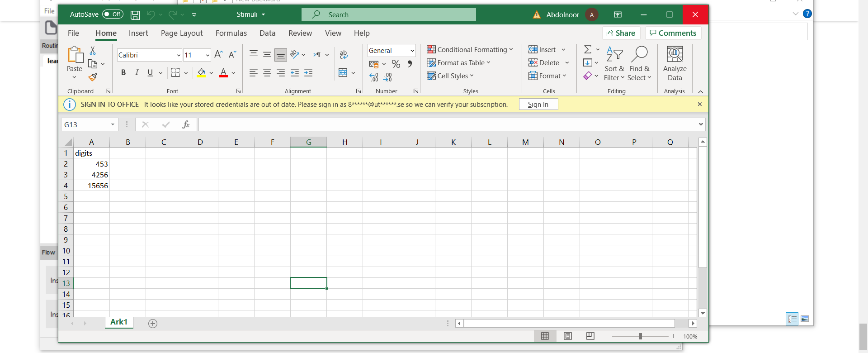Dismiss the sign-in notification bar
868x353 pixels.
pyautogui.click(x=700, y=105)
